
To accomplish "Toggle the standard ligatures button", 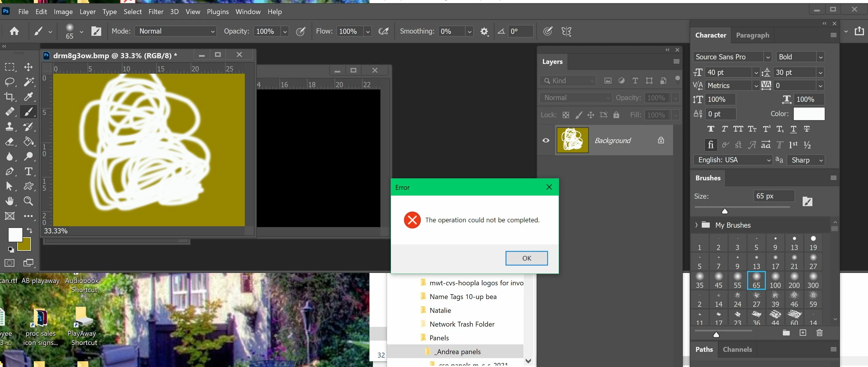I will tap(710, 145).
